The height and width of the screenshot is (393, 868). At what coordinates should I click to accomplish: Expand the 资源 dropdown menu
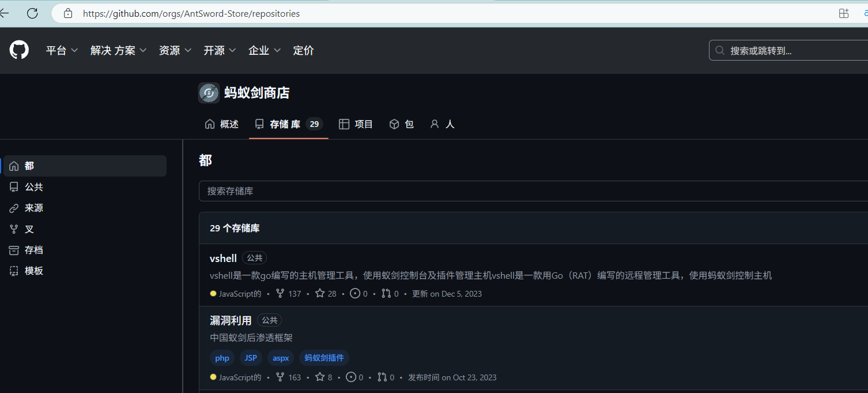[175, 50]
